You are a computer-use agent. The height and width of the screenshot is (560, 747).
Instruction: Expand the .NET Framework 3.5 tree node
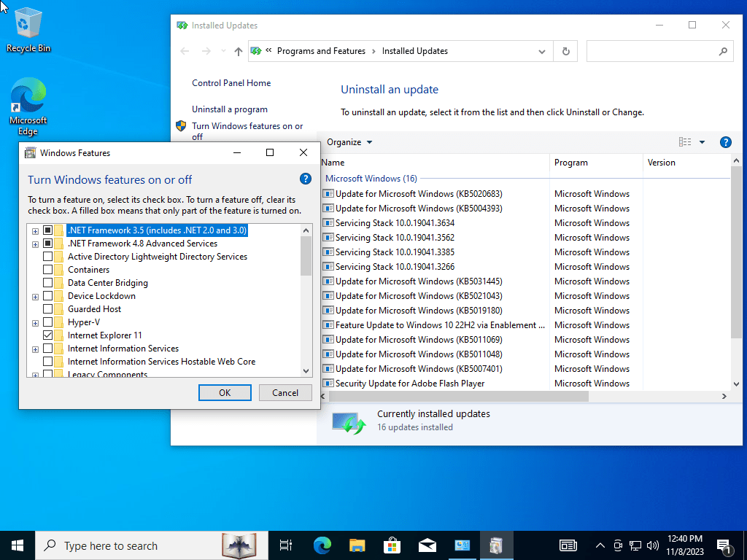pyautogui.click(x=35, y=231)
